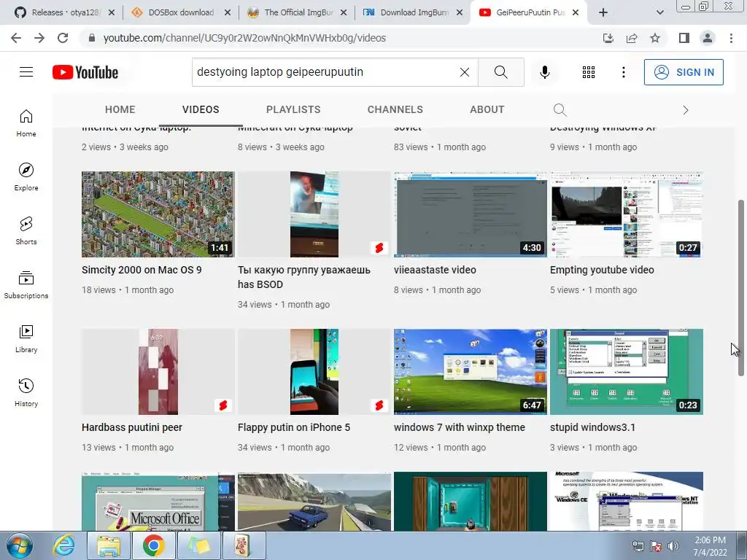Open YouTube settings three-dot menu
The image size is (747, 560).
[x=624, y=72]
